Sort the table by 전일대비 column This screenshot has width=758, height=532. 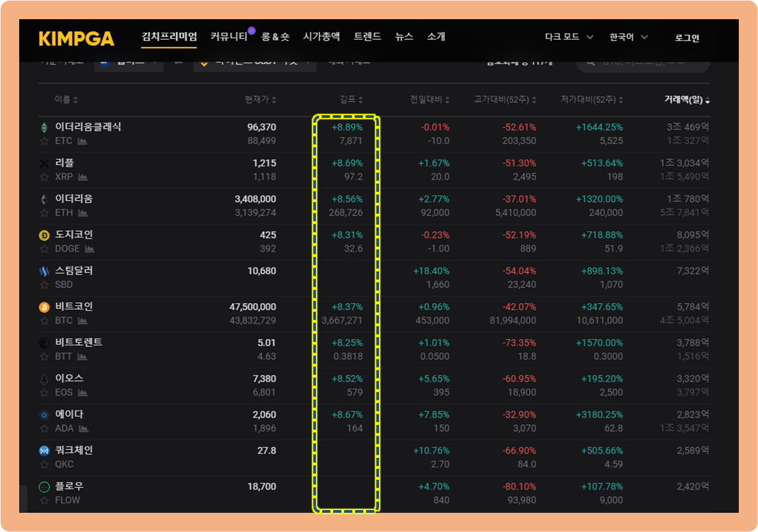pyautogui.click(x=430, y=99)
